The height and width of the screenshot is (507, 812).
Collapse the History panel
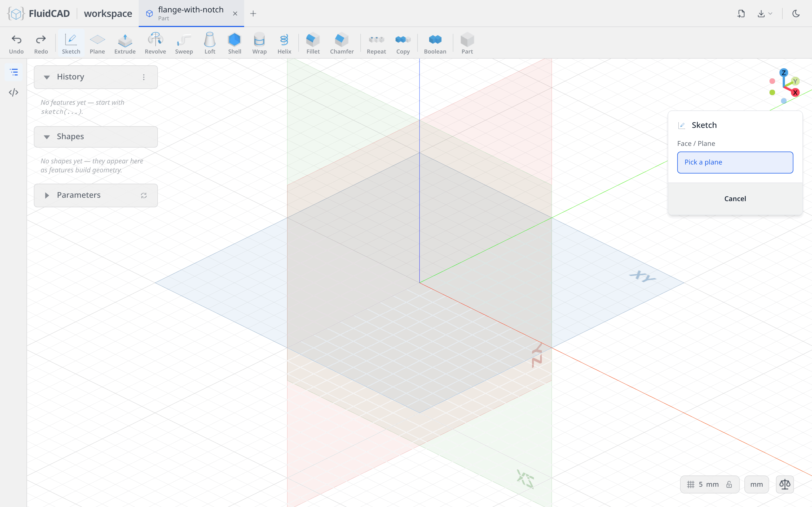click(x=47, y=77)
